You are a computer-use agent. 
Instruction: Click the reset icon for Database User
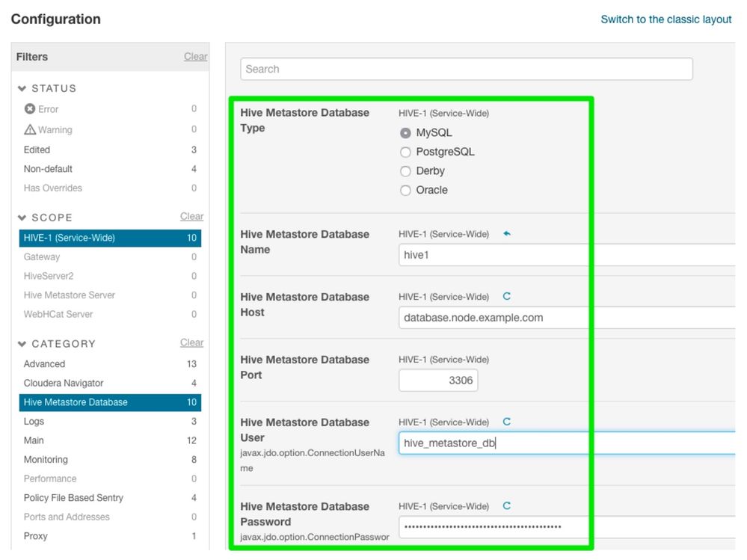(x=506, y=422)
